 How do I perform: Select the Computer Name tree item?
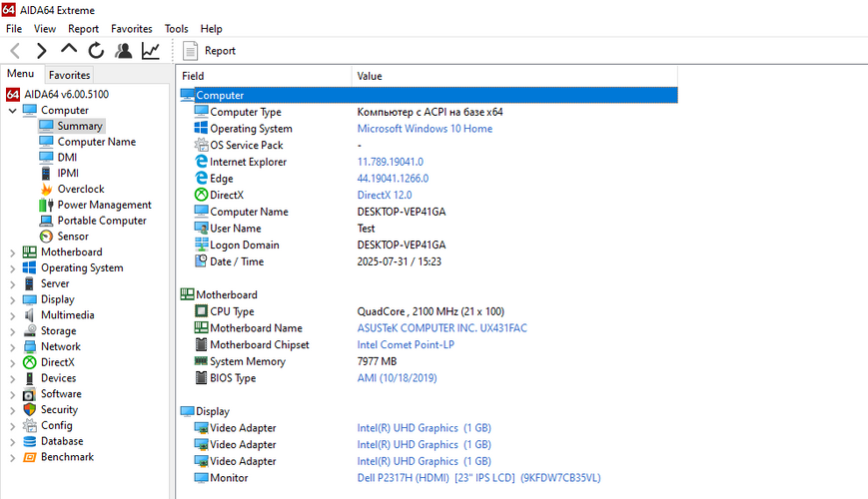pos(88,142)
